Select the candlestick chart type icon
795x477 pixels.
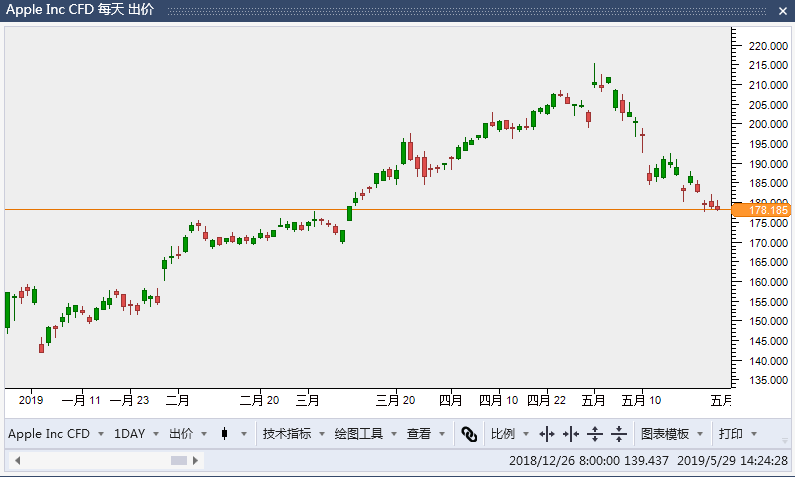click(x=225, y=434)
